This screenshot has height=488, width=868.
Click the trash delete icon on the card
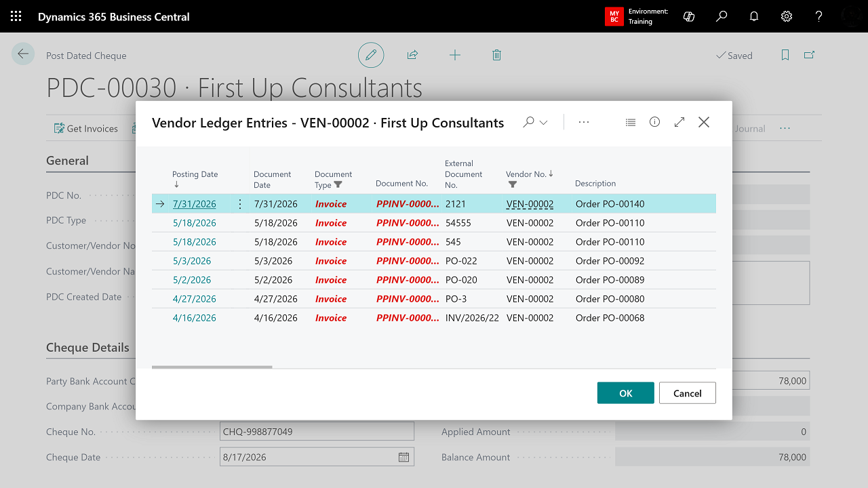496,56
